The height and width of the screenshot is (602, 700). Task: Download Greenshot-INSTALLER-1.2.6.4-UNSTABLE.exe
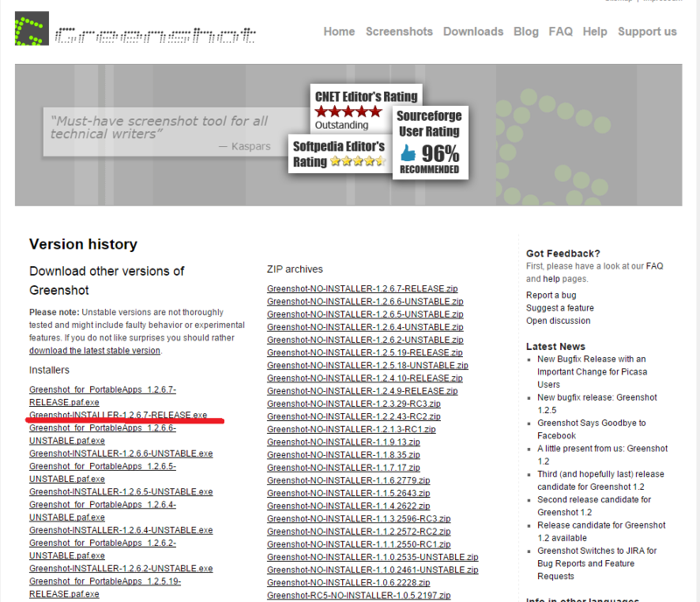coord(121,530)
